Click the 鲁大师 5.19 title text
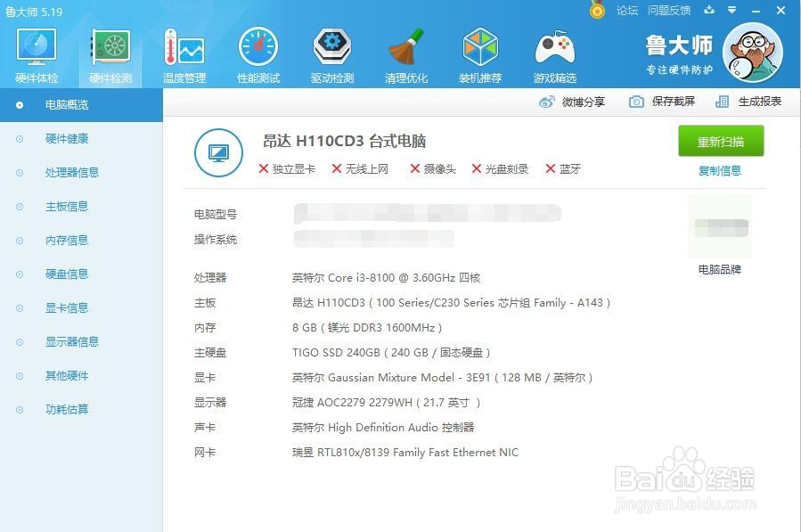Screen dimensions: 801x532 tap(34, 12)
